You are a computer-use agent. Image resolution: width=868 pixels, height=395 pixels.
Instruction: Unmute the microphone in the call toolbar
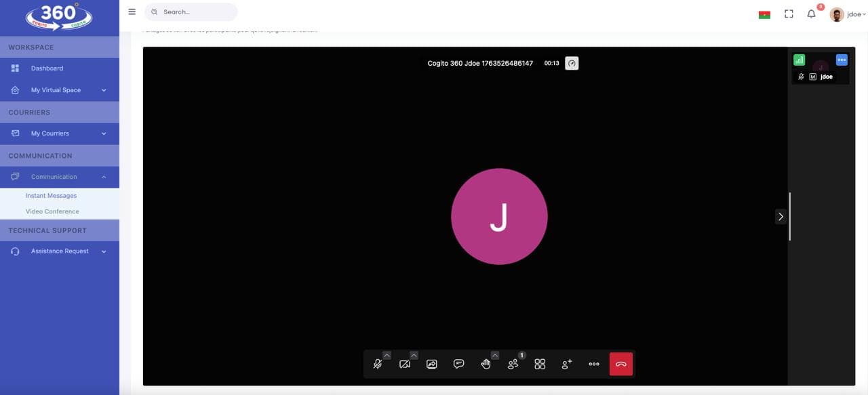click(378, 365)
